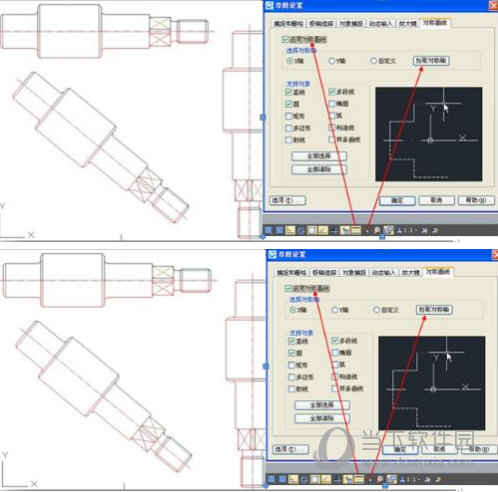The image size is (498, 492).
Task: Open 对象捕捉 tab in lower dialog
Action: click(354, 273)
